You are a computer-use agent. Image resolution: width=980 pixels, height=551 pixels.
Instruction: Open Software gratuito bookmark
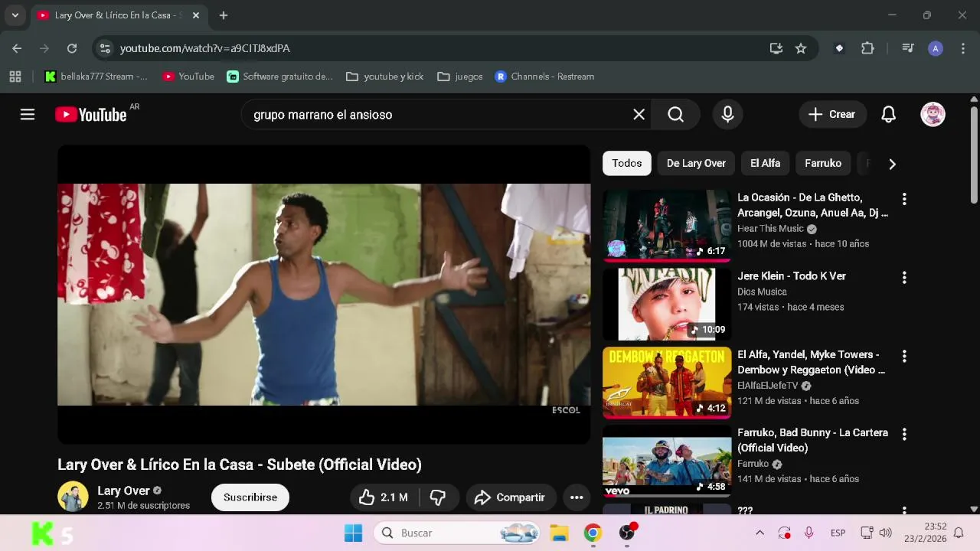point(280,77)
